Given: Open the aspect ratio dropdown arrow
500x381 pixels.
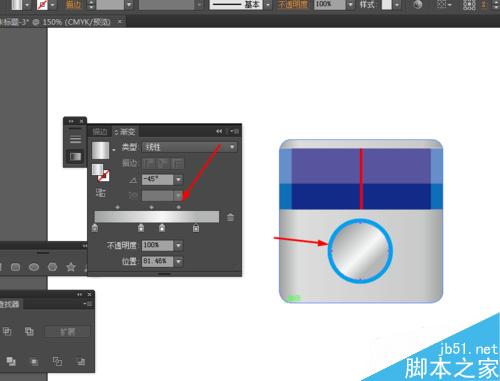Looking at the screenshot, I should (x=179, y=196).
